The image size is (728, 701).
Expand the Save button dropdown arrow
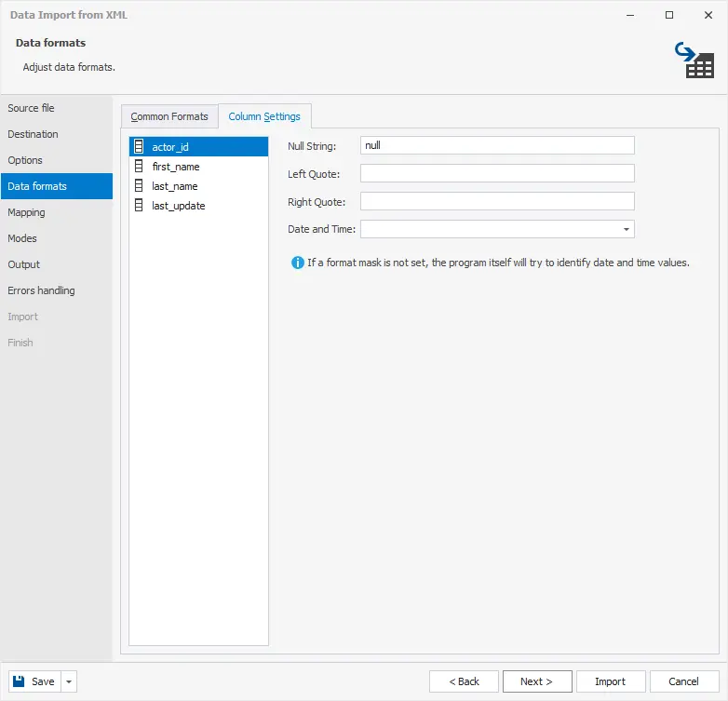click(70, 681)
